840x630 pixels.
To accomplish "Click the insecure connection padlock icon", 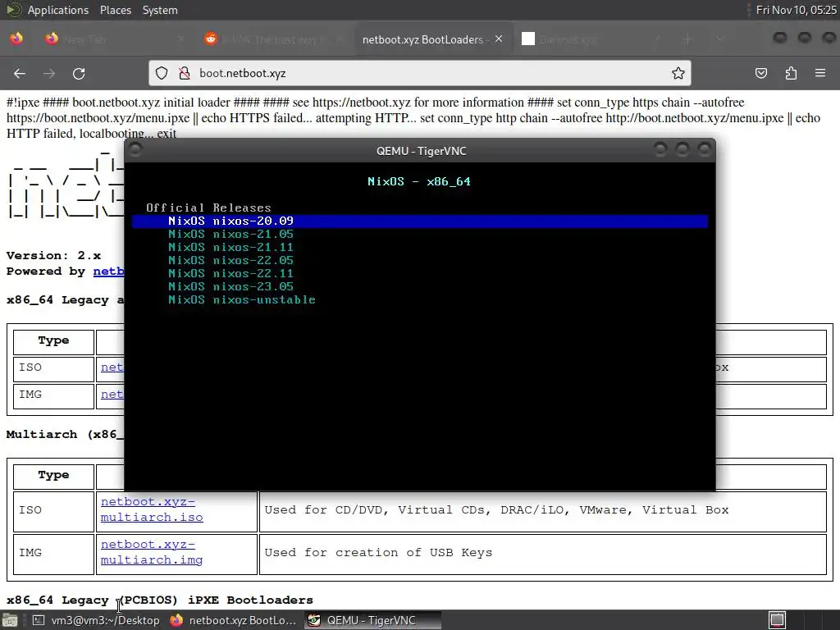I will pos(185,73).
